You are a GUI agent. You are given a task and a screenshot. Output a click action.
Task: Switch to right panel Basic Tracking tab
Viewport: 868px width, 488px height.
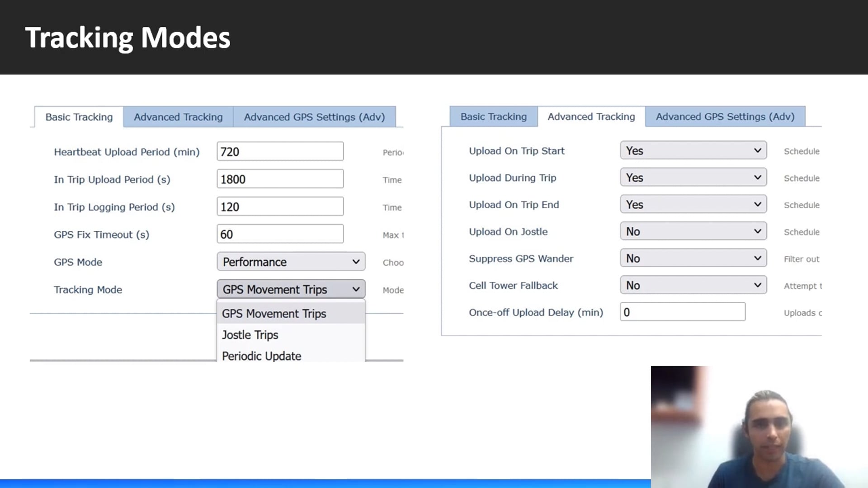493,117
